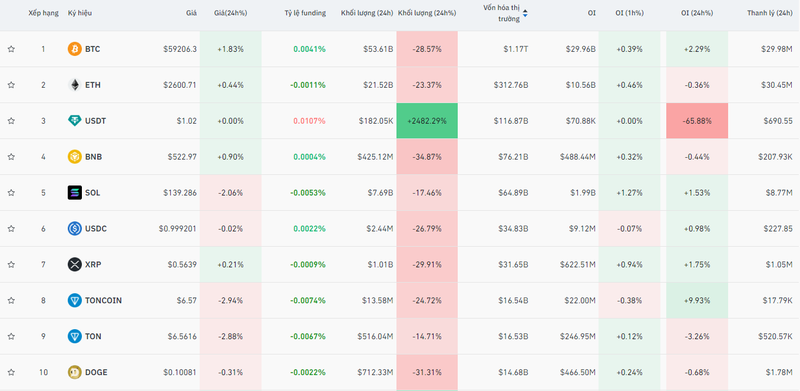The height and width of the screenshot is (391, 800).
Task: Sort table by Giá column header
Action: [191, 13]
